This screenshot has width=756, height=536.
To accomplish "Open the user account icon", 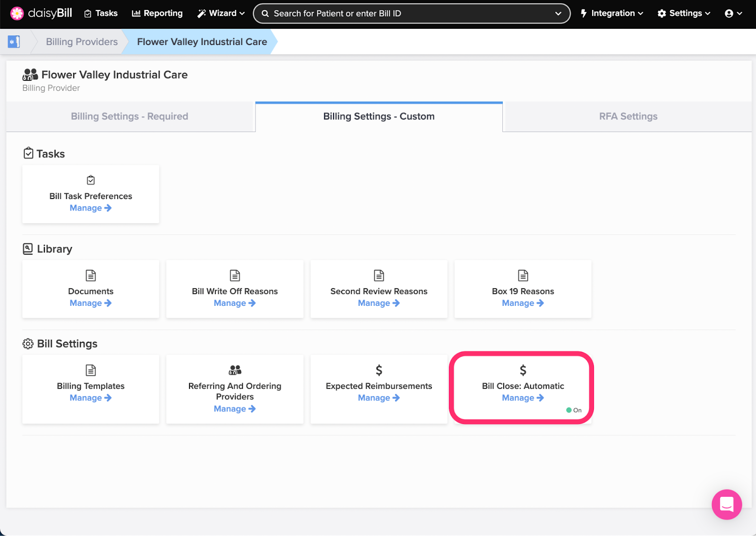I will [730, 13].
